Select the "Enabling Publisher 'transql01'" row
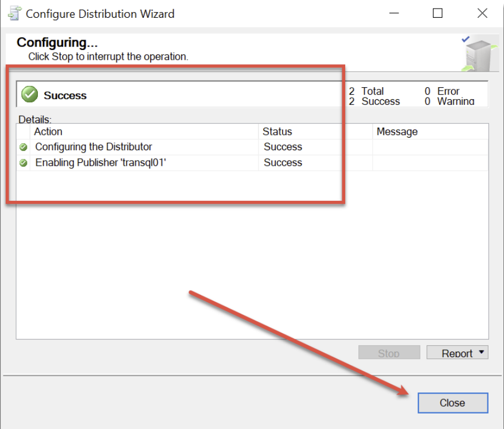Viewport: 504px width, 429px height. (252, 163)
